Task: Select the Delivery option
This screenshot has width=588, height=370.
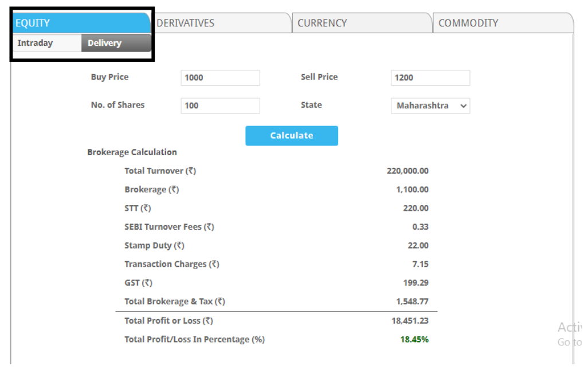Action: click(x=116, y=43)
